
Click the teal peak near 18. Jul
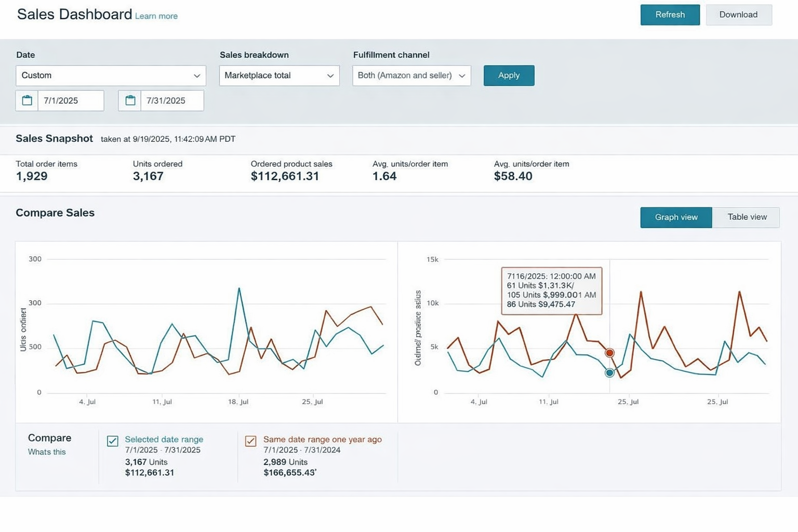239,288
